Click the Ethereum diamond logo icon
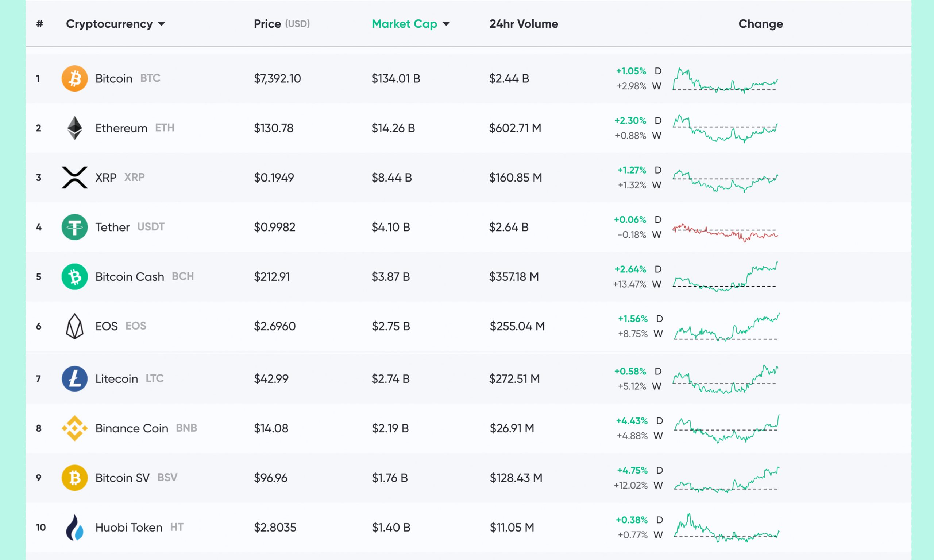 pyautogui.click(x=74, y=128)
